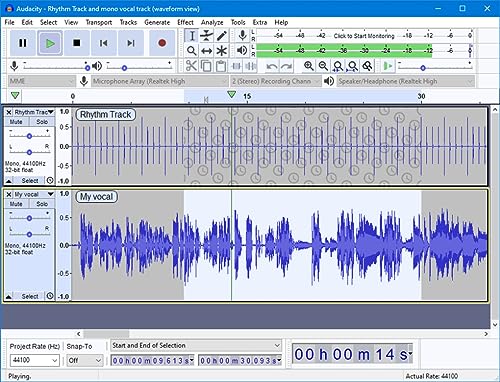Image resolution: width=500 pixels, height=382 pixels.
Task: Open the Transport menu
Action: click(x=99, y=23)
